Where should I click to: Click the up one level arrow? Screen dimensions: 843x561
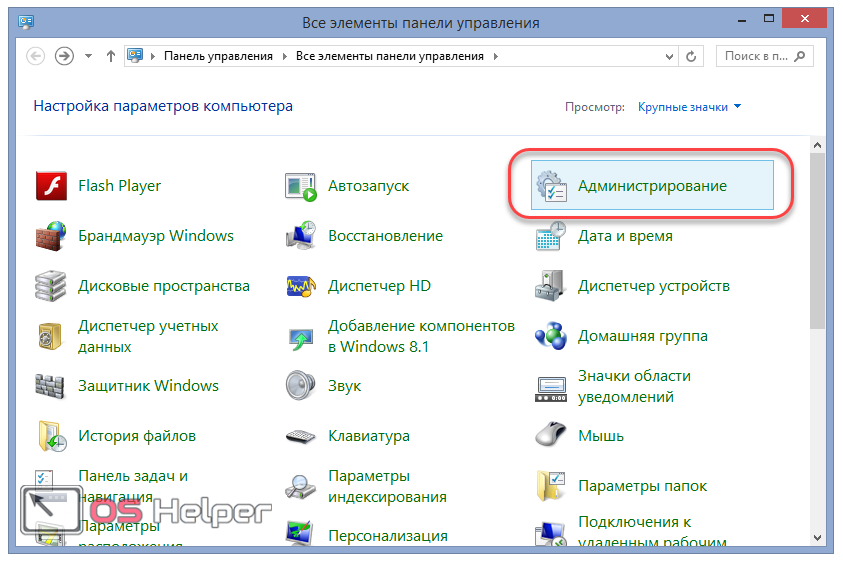tap(110, 56)
